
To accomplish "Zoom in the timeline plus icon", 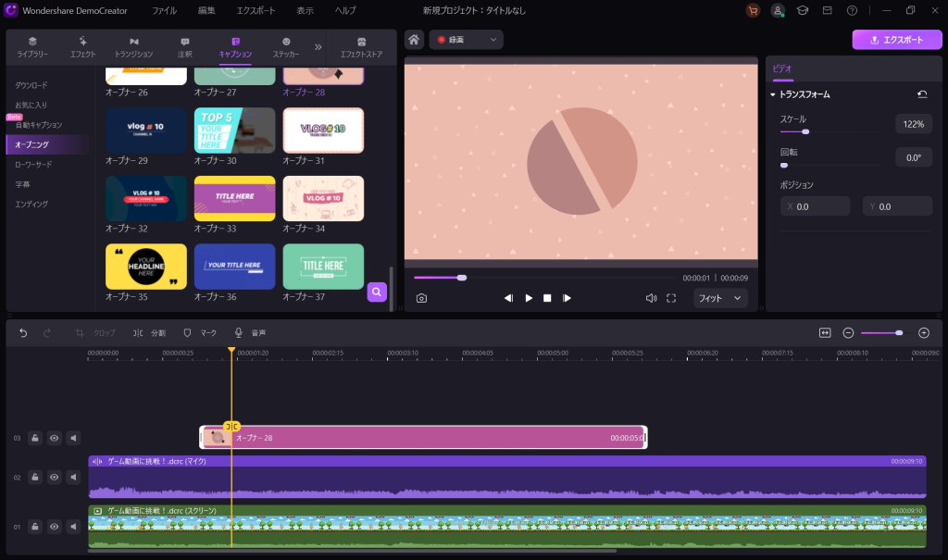I will [924, 332].
